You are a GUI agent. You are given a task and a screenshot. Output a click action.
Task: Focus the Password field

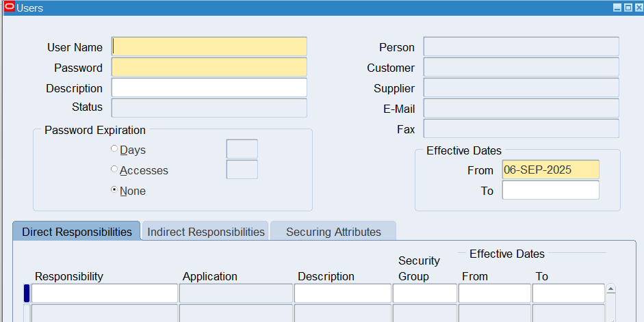pos(209,67)
